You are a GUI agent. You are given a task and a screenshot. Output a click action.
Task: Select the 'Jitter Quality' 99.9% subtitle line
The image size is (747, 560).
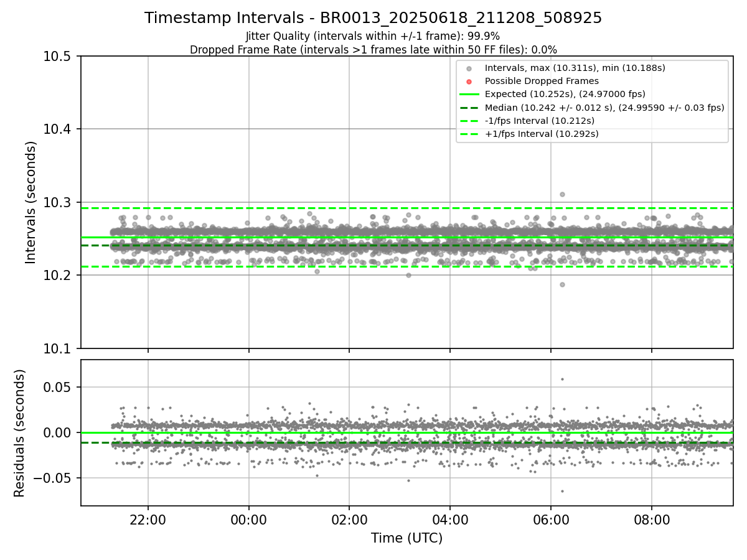pyautogui.click(x=373, y=36)
